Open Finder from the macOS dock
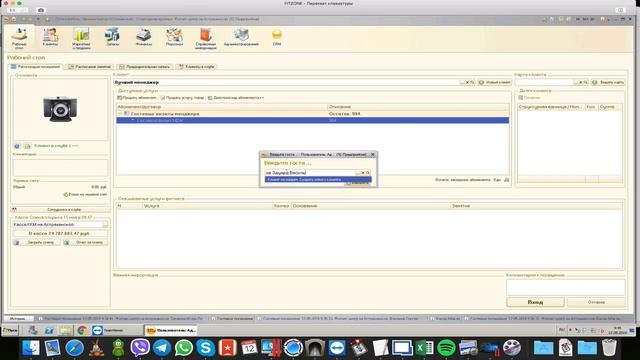Screen dimensions: 640x360 [x=31, y=348]
